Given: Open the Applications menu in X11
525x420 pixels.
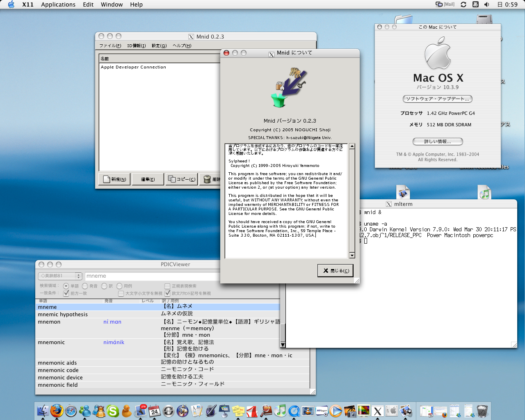Looking at the screenshot, I should 58,5.
